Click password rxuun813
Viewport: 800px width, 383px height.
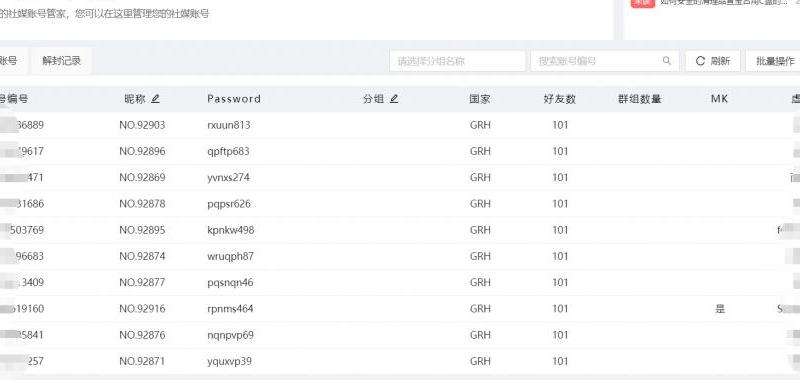tap(229, 125)
